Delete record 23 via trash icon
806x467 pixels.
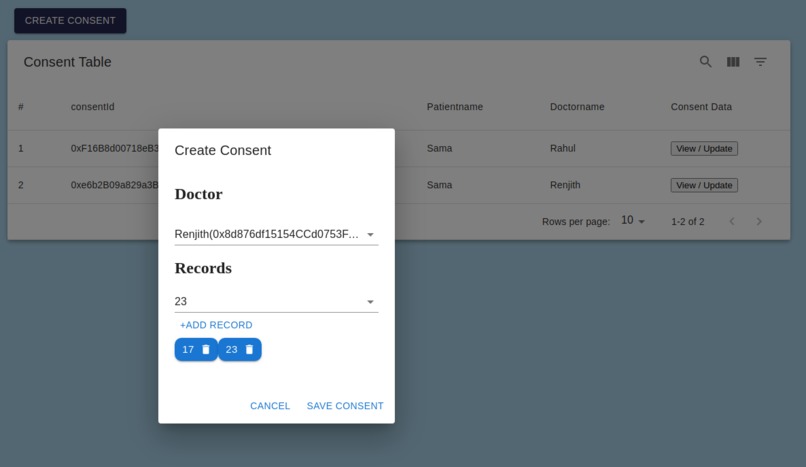pyautogui.click(x=249, y=349)
